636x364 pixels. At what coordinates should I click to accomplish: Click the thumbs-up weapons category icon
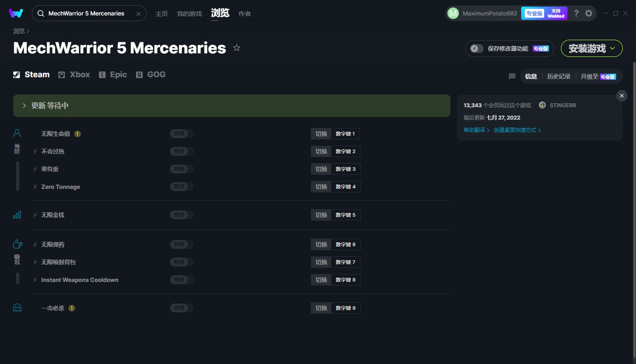coord(17,244)
